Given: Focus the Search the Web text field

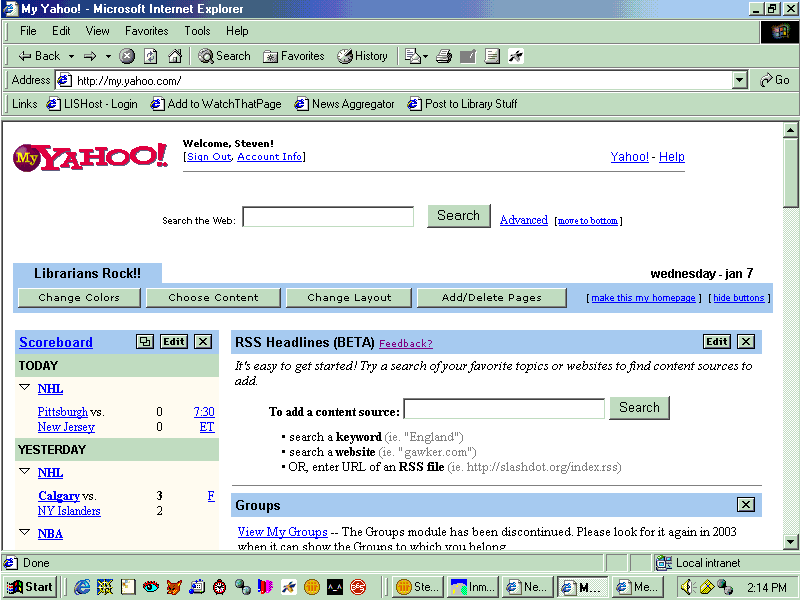Looking at the screenshot, I should tap(327, 217).
